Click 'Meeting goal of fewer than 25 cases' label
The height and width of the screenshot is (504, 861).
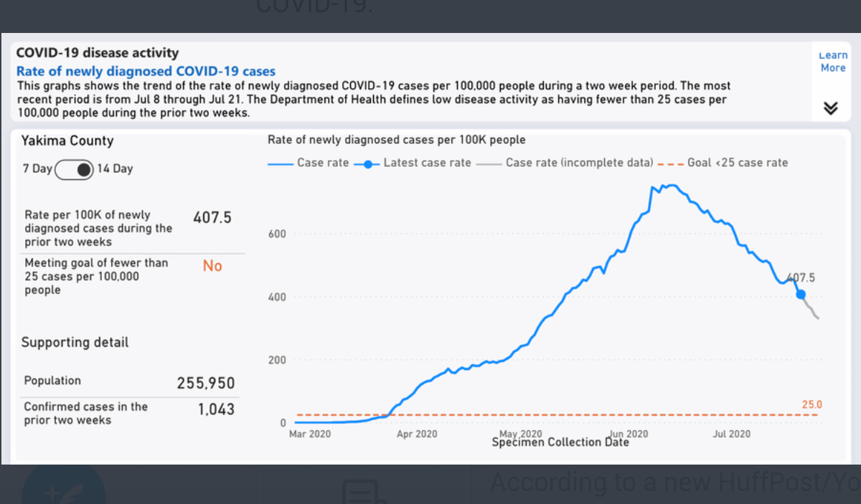click(x=96, y=276)
